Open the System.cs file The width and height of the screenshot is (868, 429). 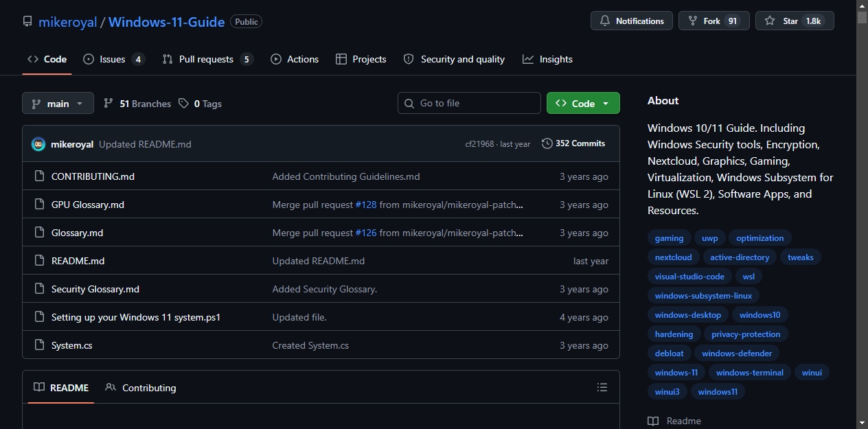pyautogui.click(x=71, y=345)
